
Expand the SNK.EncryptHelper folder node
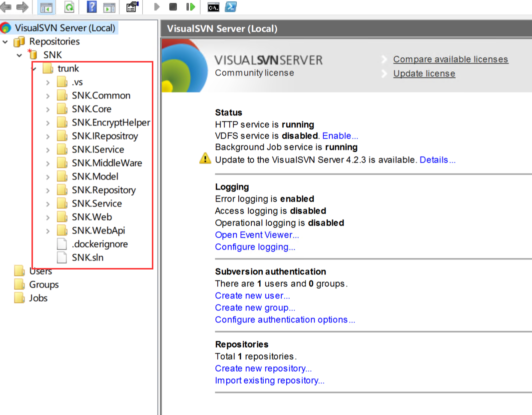pos(48,123)
